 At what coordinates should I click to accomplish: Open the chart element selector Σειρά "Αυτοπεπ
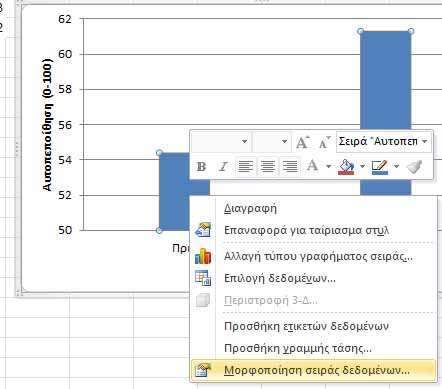pos(384,142)
